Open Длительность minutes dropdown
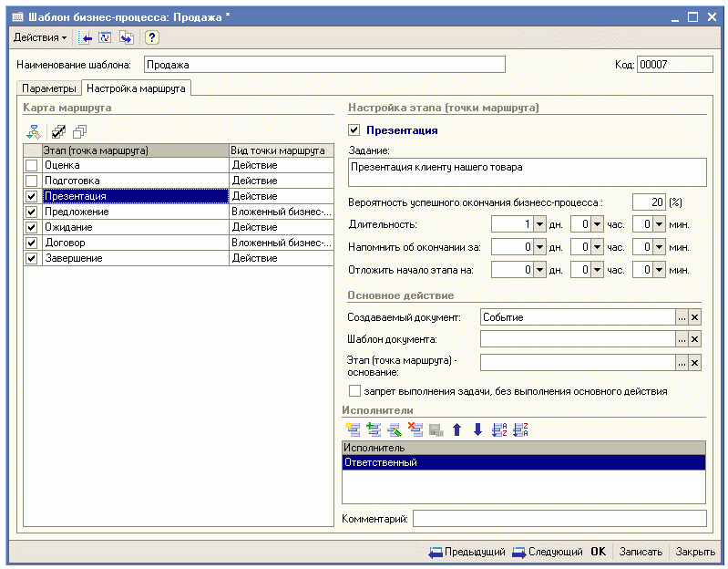 pos(660,225)
